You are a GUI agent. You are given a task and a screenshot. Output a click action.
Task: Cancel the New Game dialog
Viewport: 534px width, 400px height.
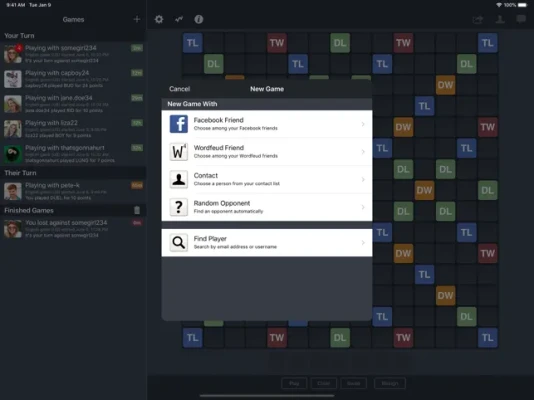pyautogui.click(x=179, y=89)
